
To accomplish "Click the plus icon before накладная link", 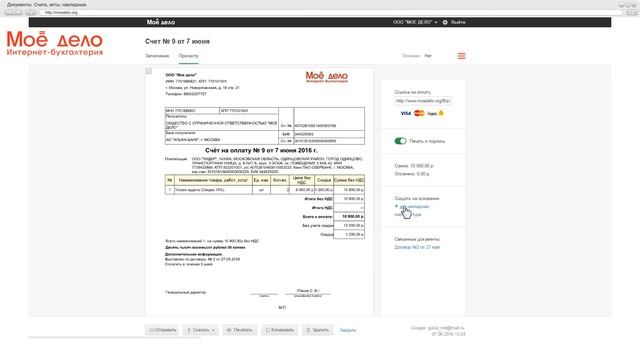I will 396,206.
